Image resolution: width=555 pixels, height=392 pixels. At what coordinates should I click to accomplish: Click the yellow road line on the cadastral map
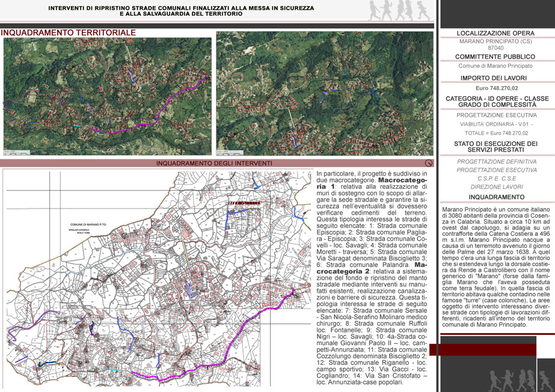click(x=186, y=256)
